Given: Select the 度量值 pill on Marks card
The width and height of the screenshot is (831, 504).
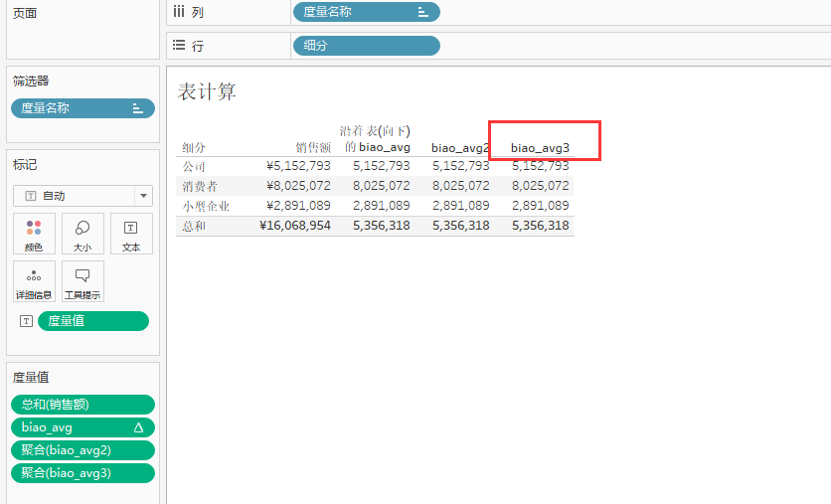Looking at the screenshot, I should (x=93, y=321).
